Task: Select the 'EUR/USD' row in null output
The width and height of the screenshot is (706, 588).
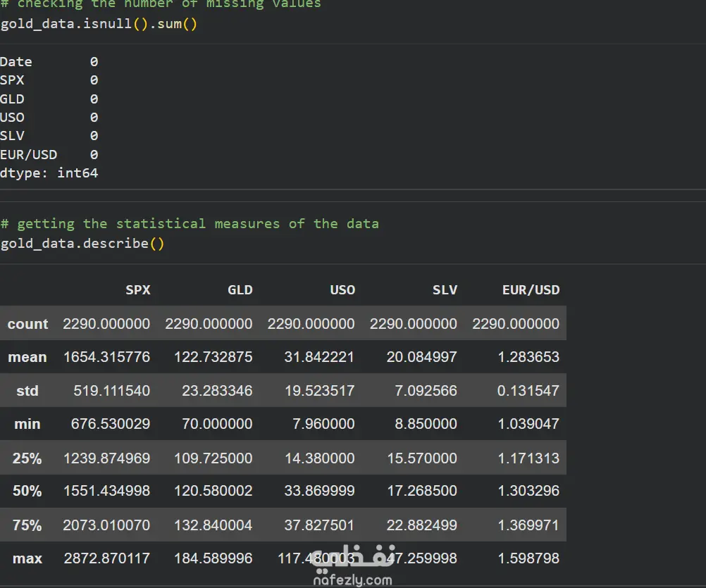Action: [49, 154]
